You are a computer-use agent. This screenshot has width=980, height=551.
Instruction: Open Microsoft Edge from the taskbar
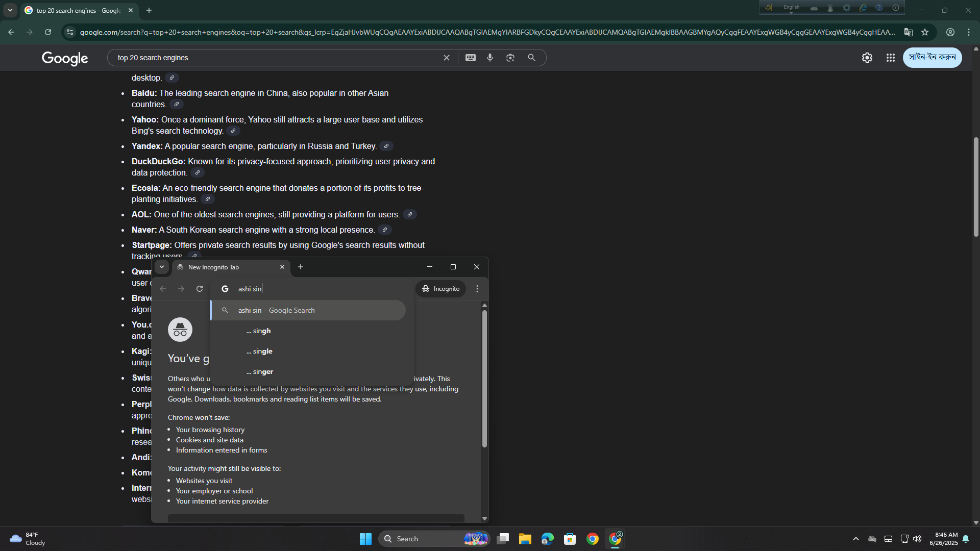click(x=548, y=539)
